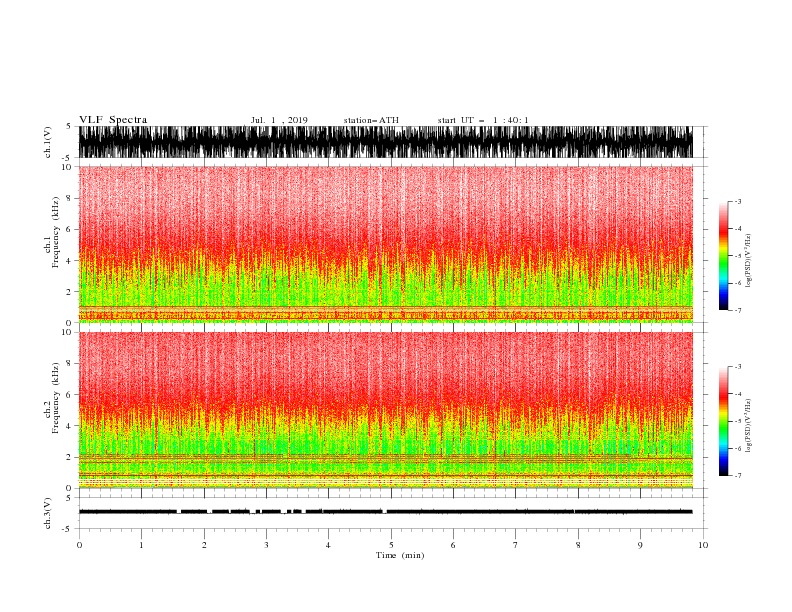Click time-axis tick label "1"

click(141, 545)
